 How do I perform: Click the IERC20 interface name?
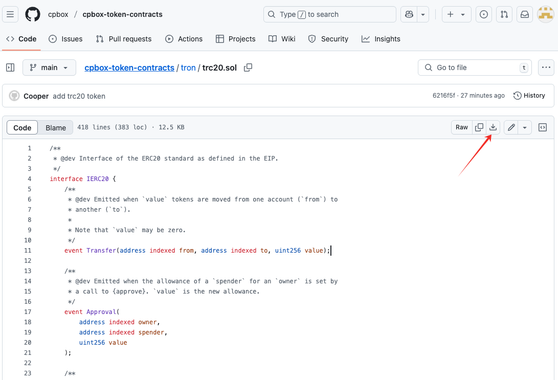[x=98, y=179]
